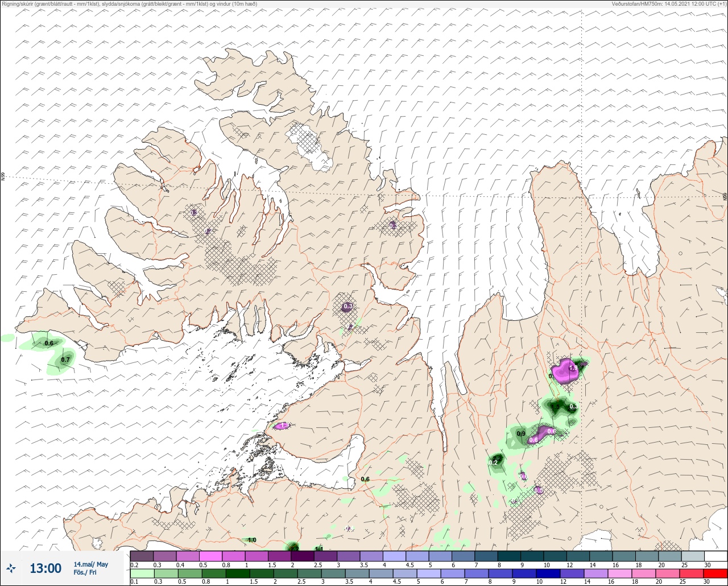Select the white swatch starting at 30 in the upper legend
Image resolution: width=728 pixels, height=586 pixels.
click(715, 556)
